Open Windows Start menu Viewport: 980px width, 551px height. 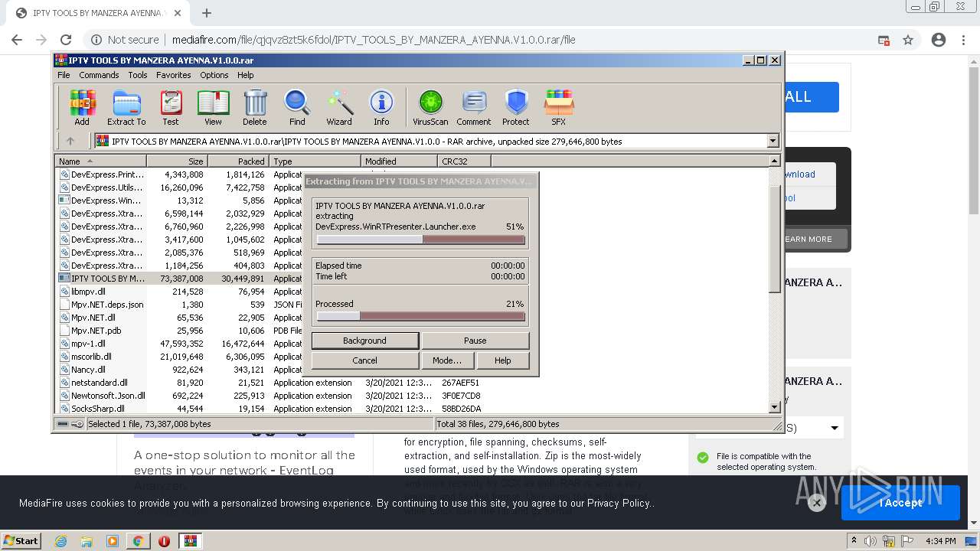21,541
